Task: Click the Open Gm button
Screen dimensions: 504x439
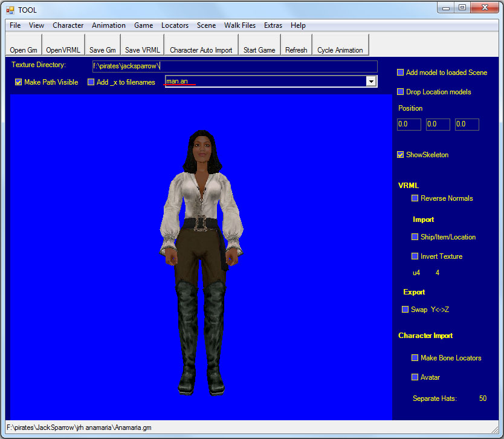Action: [24, 45]
